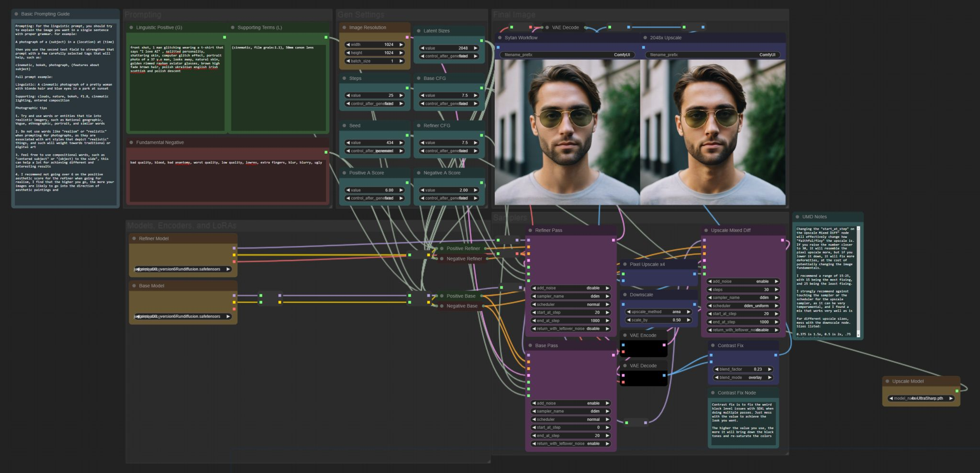The width and height of the screenshot is (980, 473).
Task: Increase Steps value with right arrow
Action: tap(401, 96)
